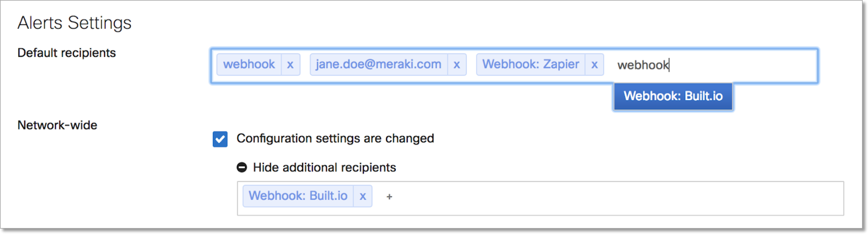Select the Webhook: Zapier tag label

(531, 64)
